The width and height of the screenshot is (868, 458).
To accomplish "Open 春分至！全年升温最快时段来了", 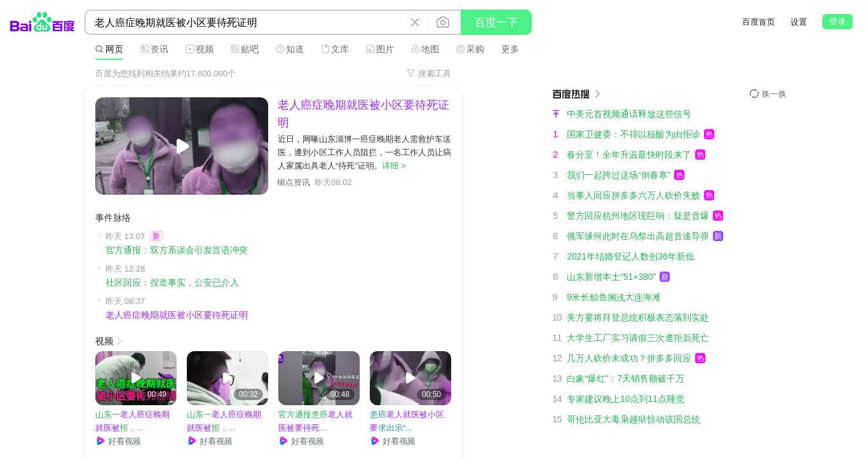I will point(629,155).
